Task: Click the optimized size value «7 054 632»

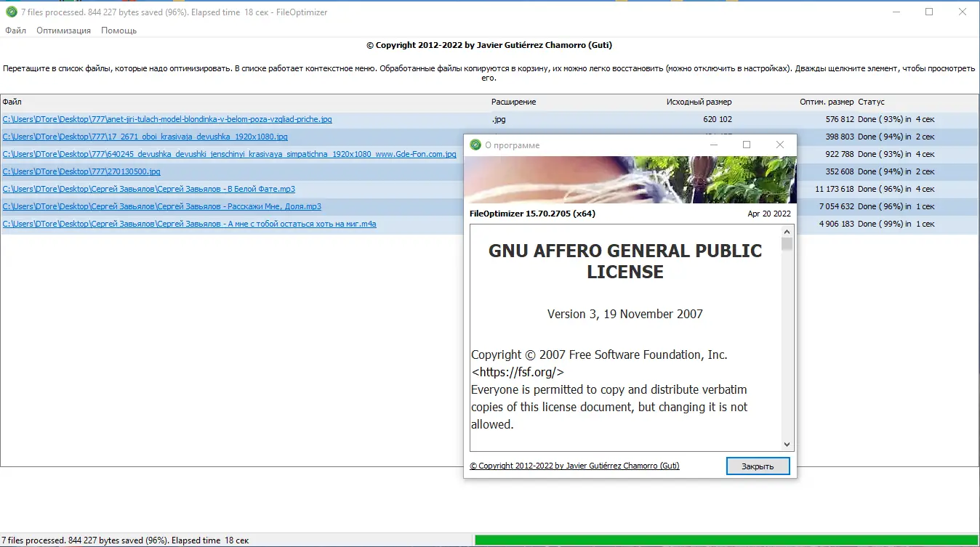Action: click(837, 206)
